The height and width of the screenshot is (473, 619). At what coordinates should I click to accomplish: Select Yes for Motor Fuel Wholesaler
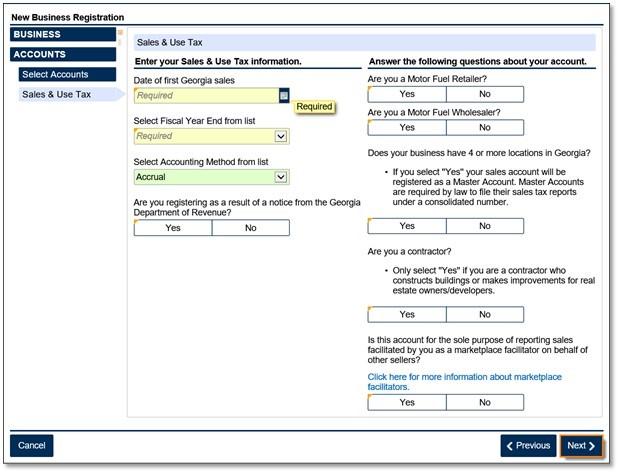pyautogui.click(x=407, y=128)
